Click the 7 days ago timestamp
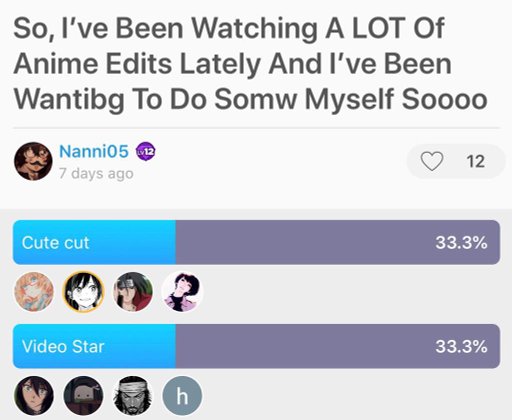 96,174
